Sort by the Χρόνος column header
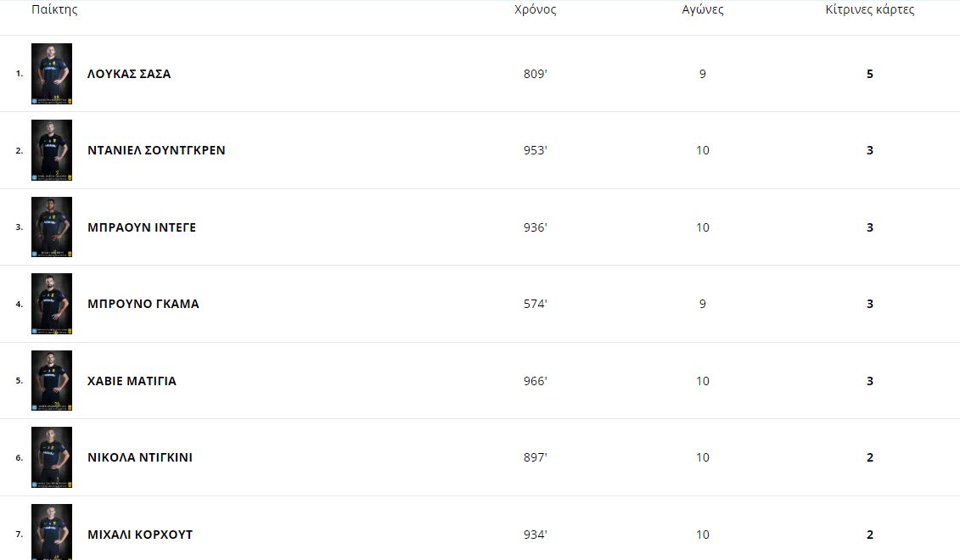Image resolution: width=960 pixels, height=560 pixels. click(535, 10)
